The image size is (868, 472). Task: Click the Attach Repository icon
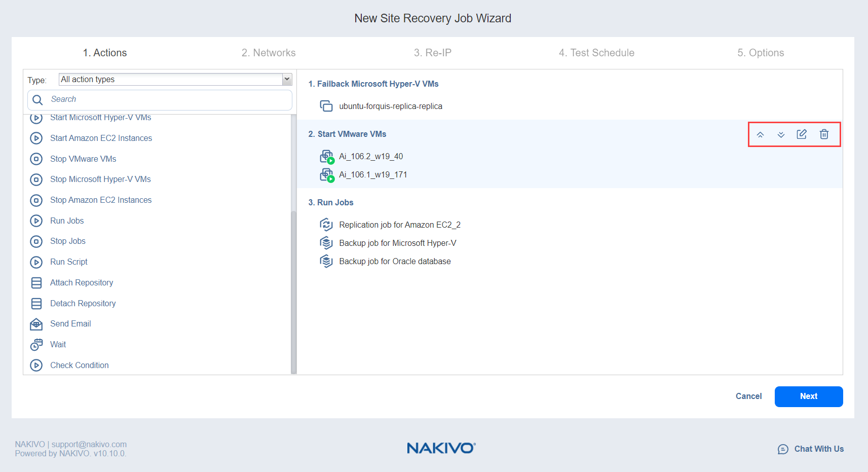(x=36, y=283)
